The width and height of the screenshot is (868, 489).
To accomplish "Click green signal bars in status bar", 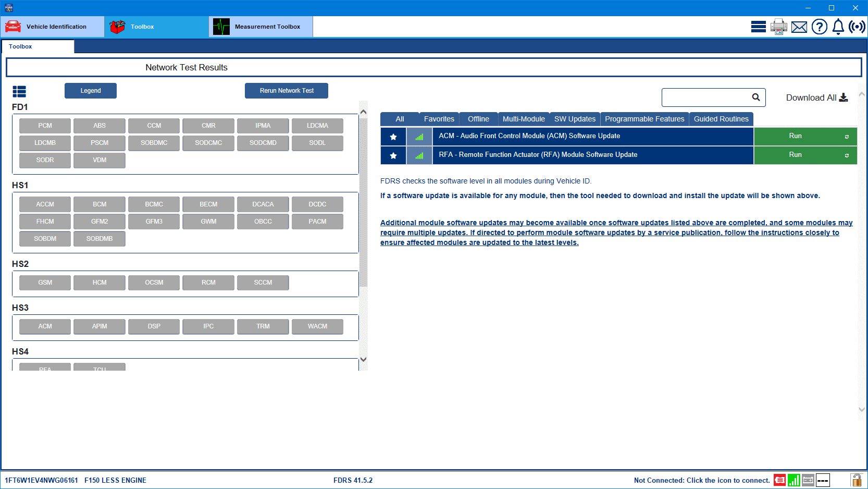I will pyautogui.click(x=794, y=480).
